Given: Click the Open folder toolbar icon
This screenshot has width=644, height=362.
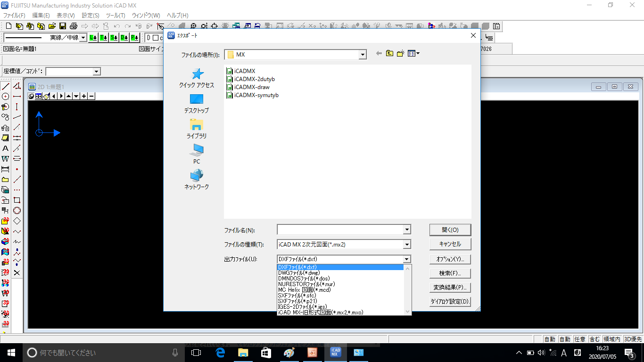Looking at the screenshot, I should 52,26.
